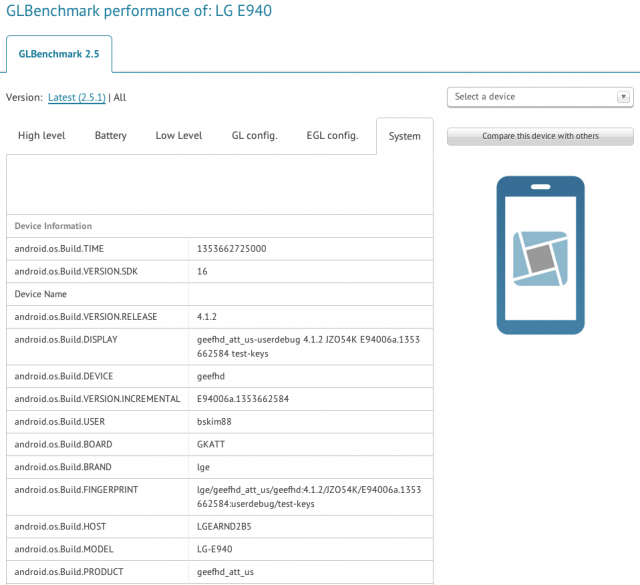The height and width of the screenshot is (585, 640).
Task: Select the user value bskim88
Action: pos(214,422)
